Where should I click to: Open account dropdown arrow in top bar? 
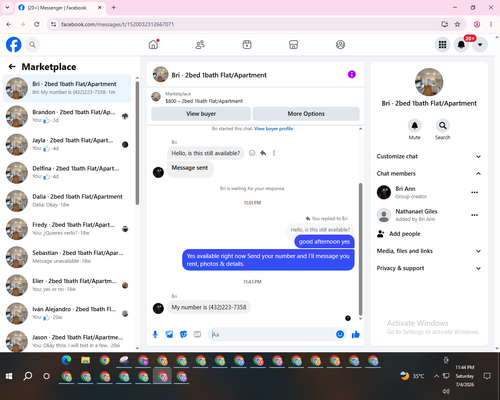tap(480, 45)
